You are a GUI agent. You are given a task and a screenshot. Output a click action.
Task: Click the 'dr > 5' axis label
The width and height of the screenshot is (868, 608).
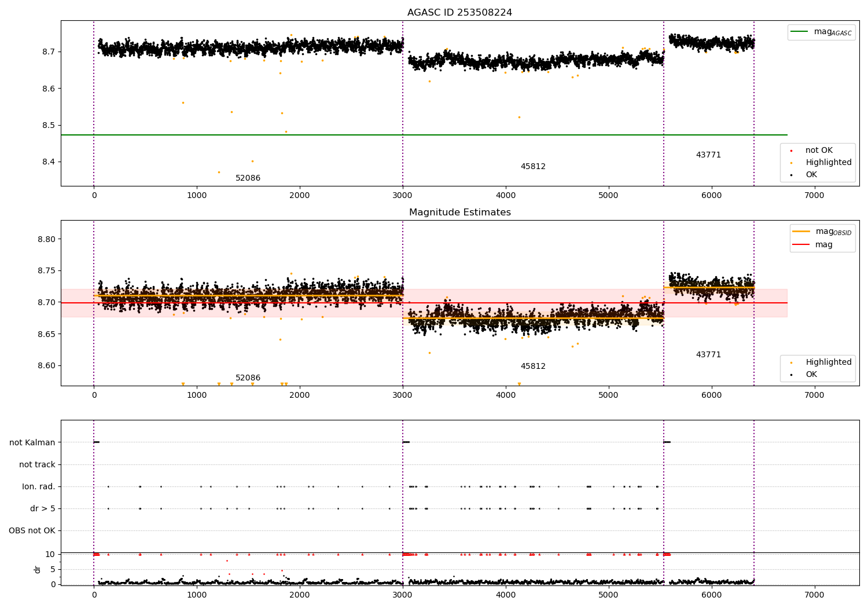click(43, 508)
